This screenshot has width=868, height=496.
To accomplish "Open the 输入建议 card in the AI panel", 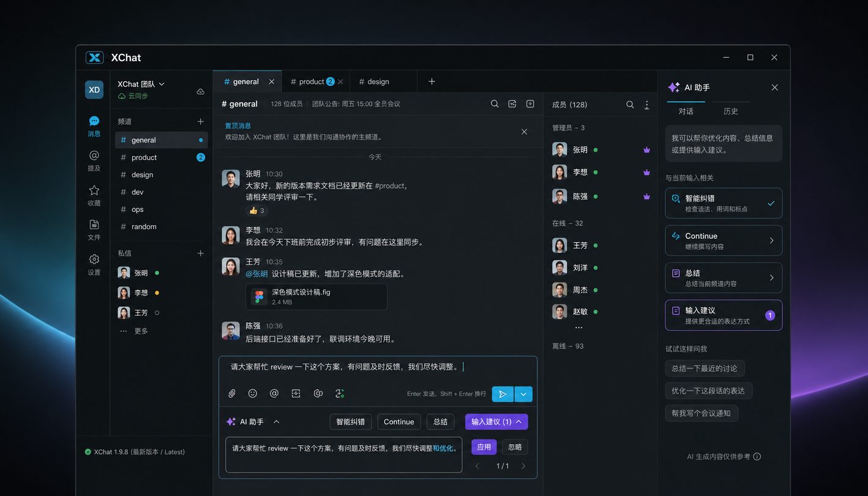I will click(x=724, y=315).
